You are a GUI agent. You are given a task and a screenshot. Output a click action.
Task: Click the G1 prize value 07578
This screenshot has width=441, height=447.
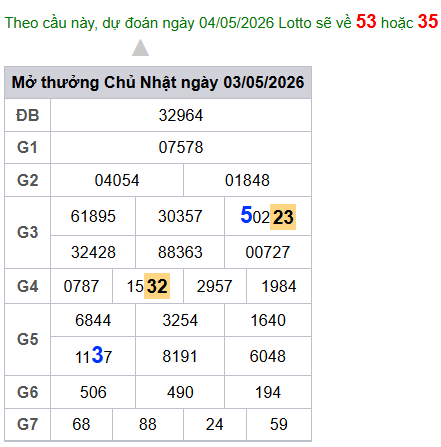[x=181, y=147]
